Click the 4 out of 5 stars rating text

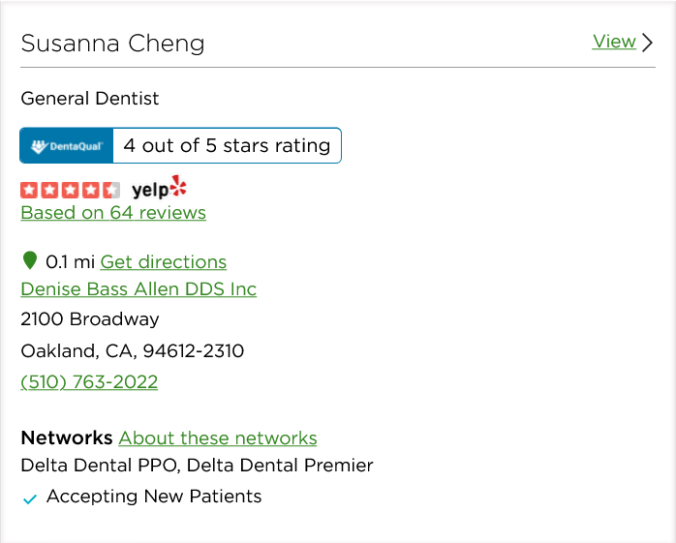point(227,145)
